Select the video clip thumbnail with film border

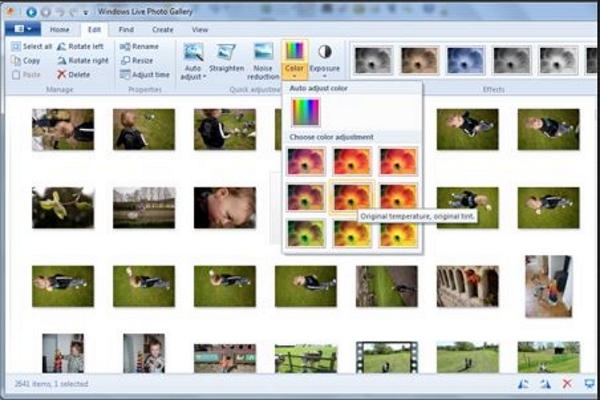click(387, 357)
